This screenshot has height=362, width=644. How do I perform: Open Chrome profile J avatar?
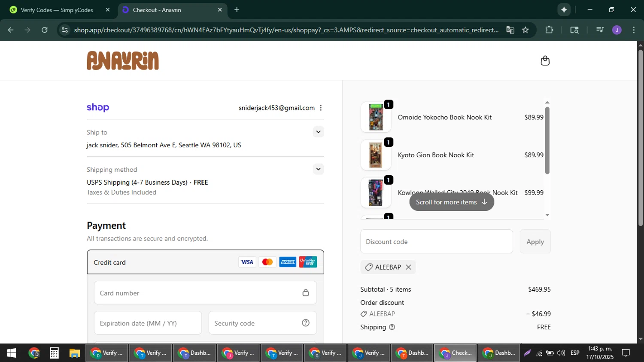(617, 30)
